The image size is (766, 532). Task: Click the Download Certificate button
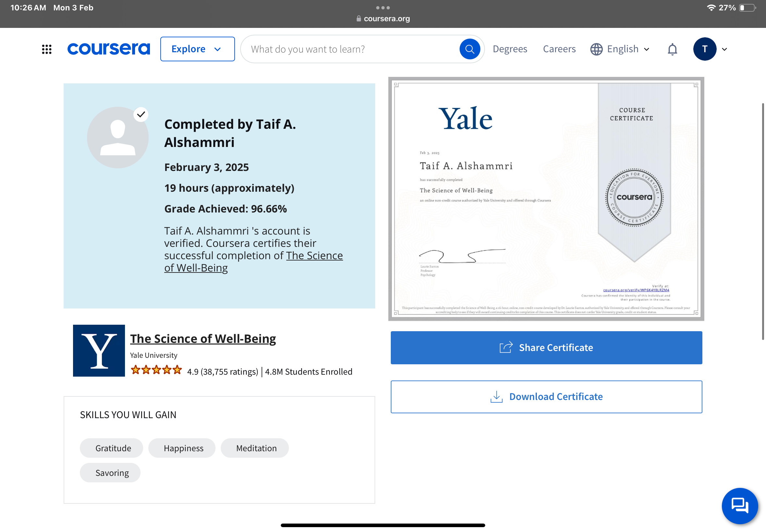click(546, 397)
